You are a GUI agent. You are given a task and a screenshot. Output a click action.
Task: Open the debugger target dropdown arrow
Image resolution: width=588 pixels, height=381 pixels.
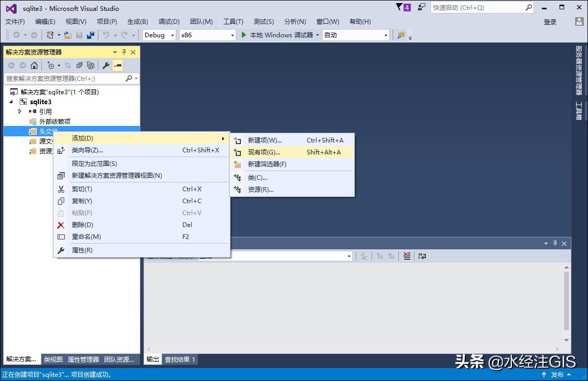318,35
